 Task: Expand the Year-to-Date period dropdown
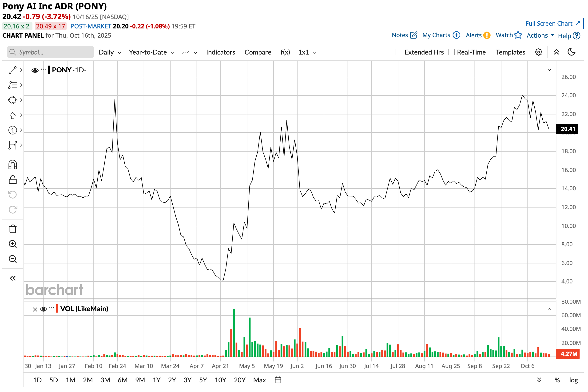coord(152,52)
